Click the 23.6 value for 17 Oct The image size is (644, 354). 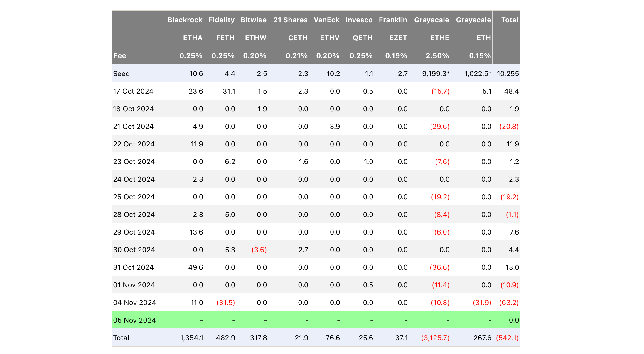[x=196, y=91]
